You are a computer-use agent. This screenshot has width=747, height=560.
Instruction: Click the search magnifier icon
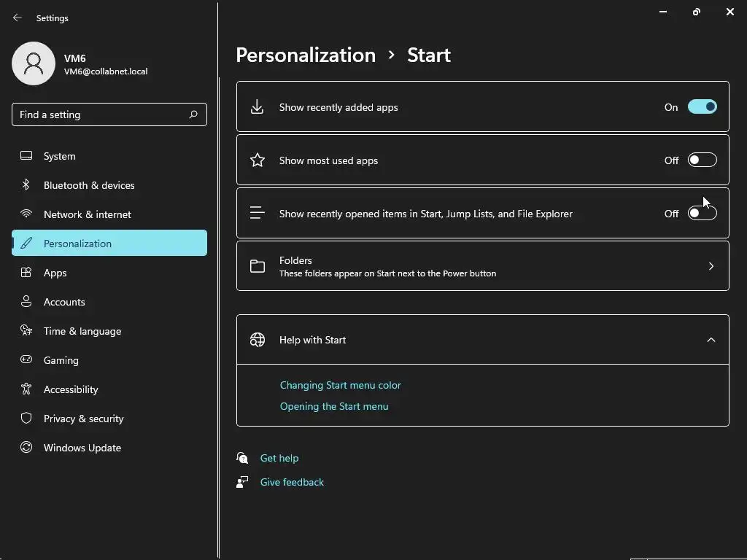tap(193, 114)
